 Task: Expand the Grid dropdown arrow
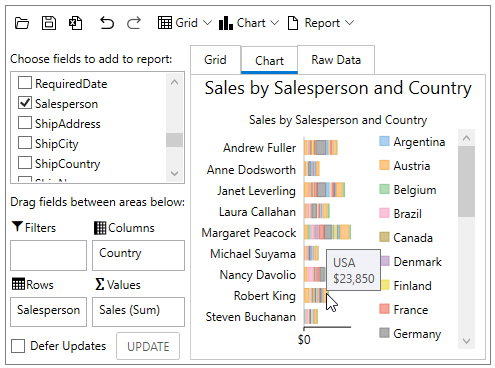pyautogui.click(x=207, y=23)
